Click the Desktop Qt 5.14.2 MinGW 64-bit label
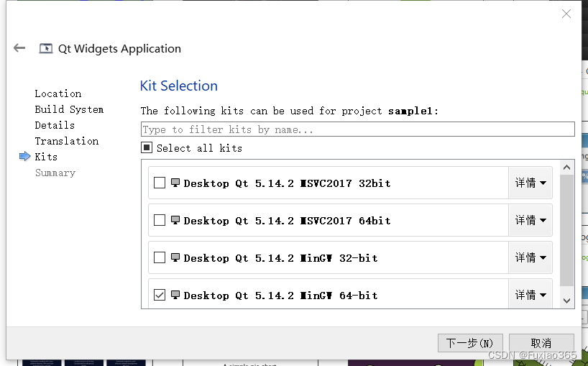Screen dimensions: 588x366 (x=280, y=296)
